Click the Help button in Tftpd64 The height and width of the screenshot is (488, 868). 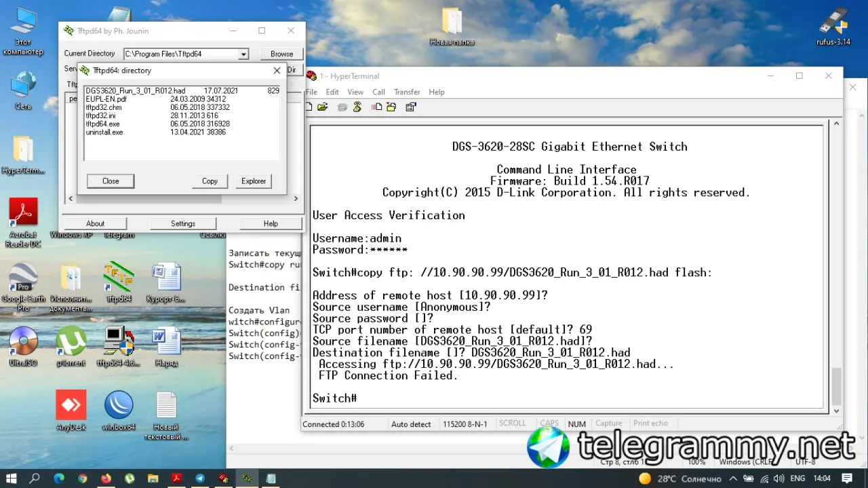[x=271, y=223]
